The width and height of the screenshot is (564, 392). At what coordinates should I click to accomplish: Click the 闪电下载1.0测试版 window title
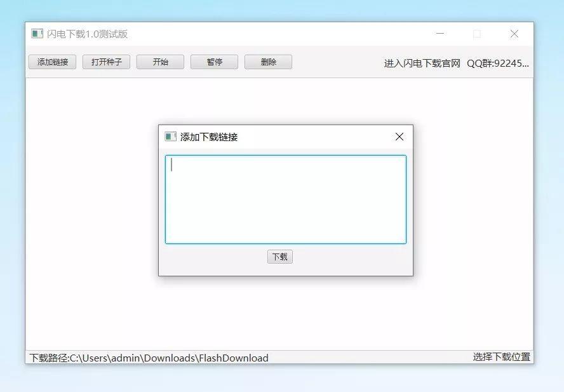(x=88, y=34)
